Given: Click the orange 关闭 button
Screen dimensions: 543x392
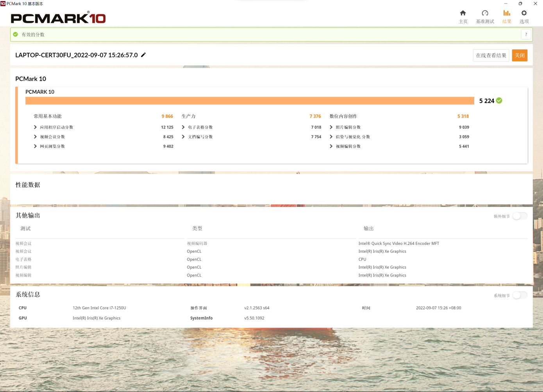Looking at the screenshot, I should (x=520, y=55).
